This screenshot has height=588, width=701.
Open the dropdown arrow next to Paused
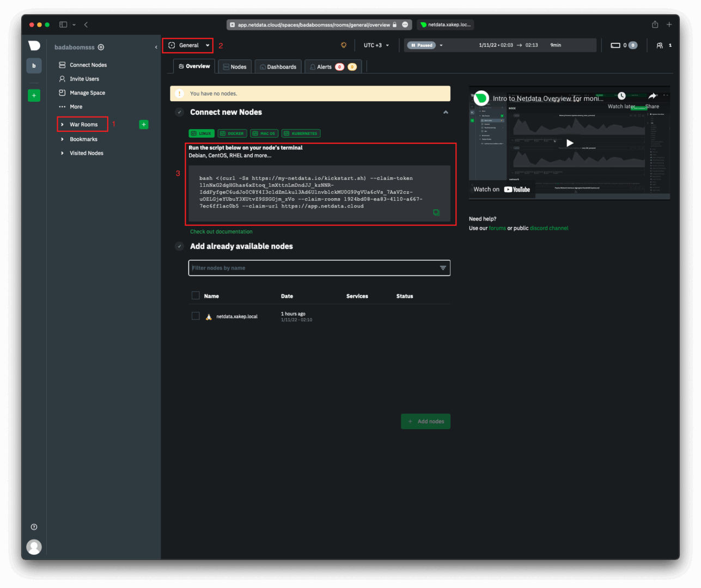441,45
